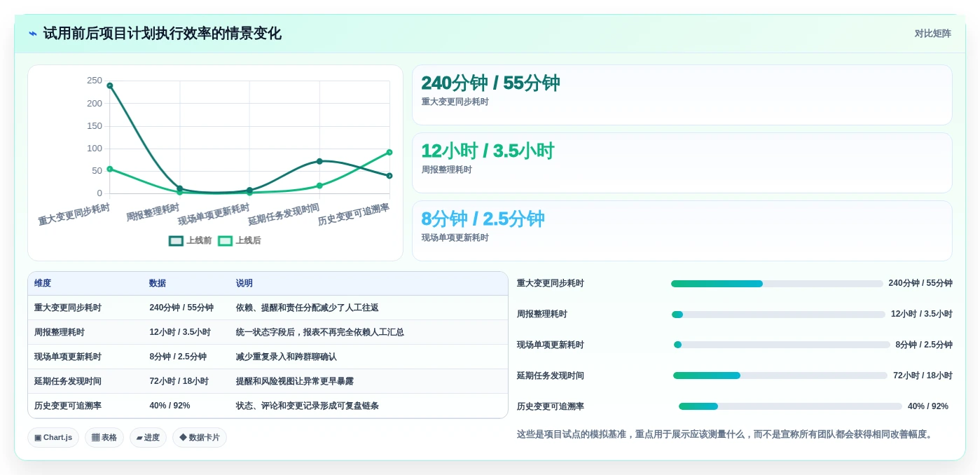980x475 pixels.
Task: Click the 延期任务发现时间 progress bar
Action: (780, 376)
